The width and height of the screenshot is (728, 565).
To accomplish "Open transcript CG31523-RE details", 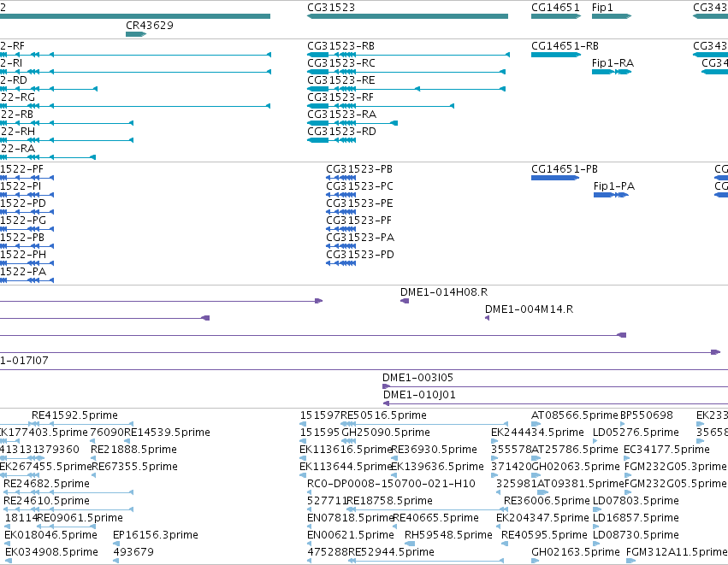I will [x=406, y=89].
